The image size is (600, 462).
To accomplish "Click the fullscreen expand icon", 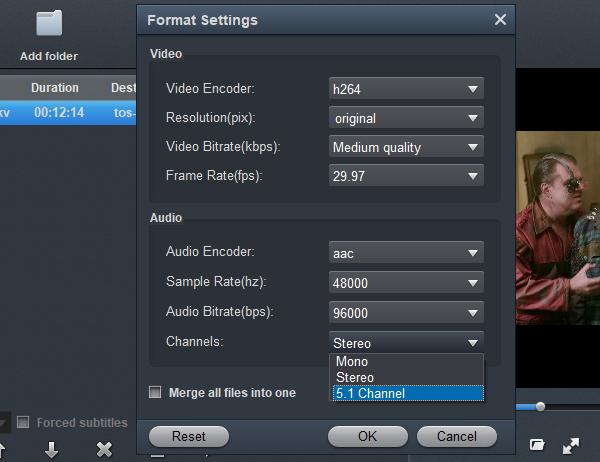I will [x=572, y=445].
